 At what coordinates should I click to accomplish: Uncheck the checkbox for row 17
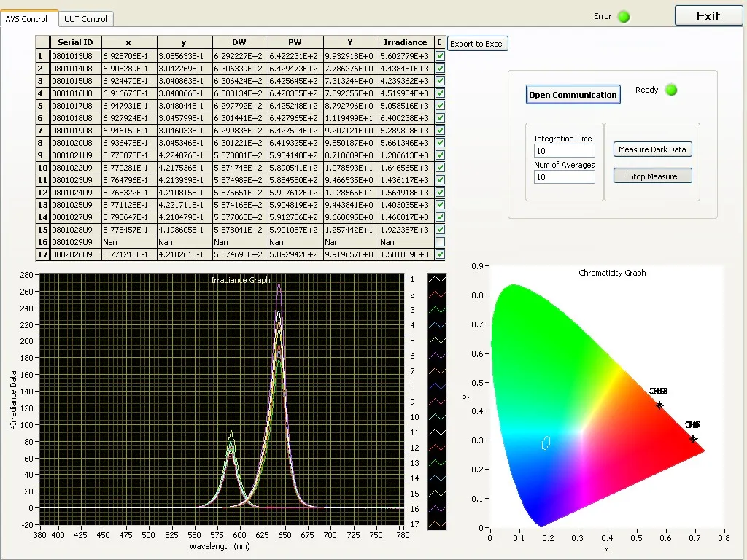point(440,254)
